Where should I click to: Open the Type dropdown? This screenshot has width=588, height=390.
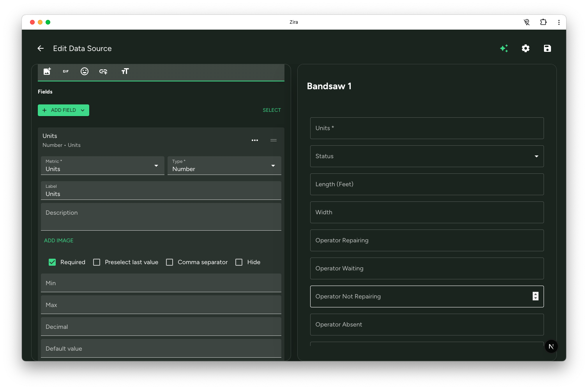coord(224,166)
